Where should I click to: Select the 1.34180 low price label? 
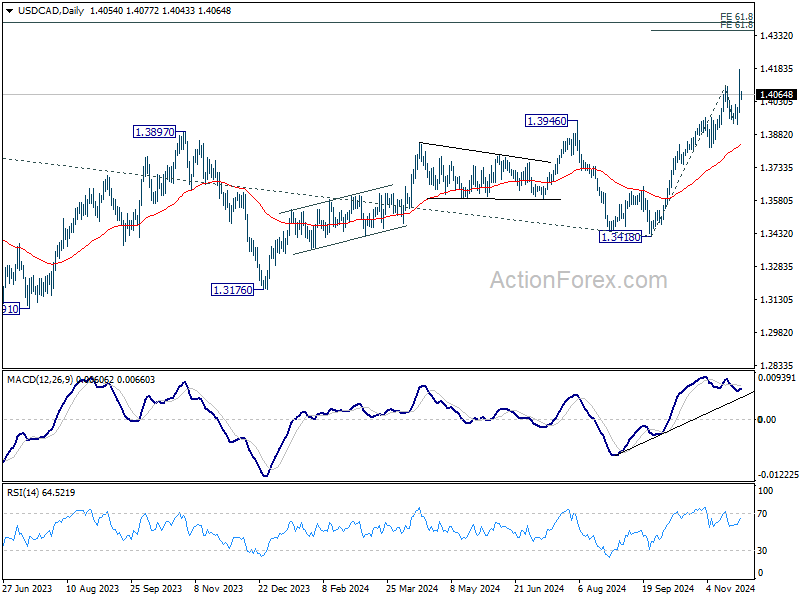[x=620, y=237]
